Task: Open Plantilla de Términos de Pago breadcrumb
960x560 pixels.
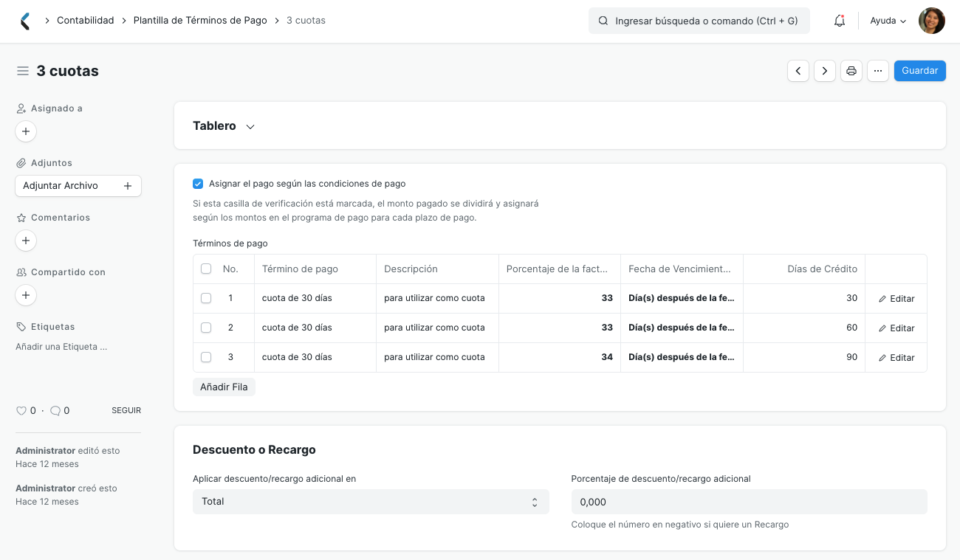Action: click(x=199, y=20)
